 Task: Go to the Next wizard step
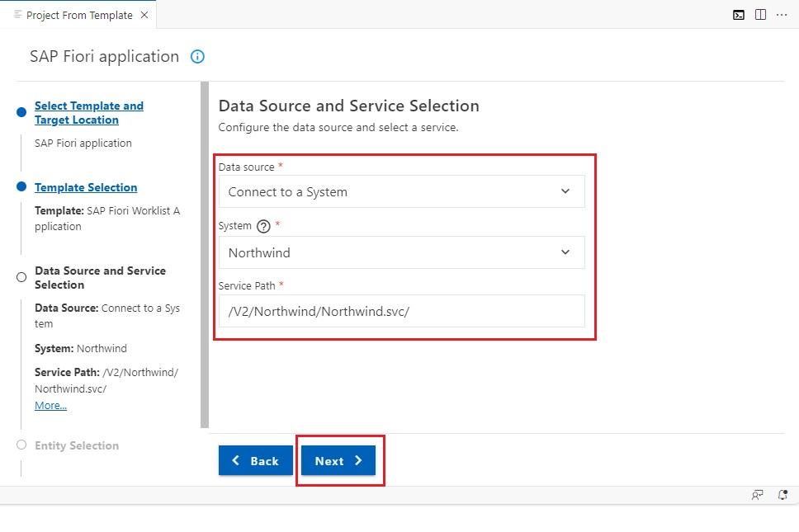(338, 461)
